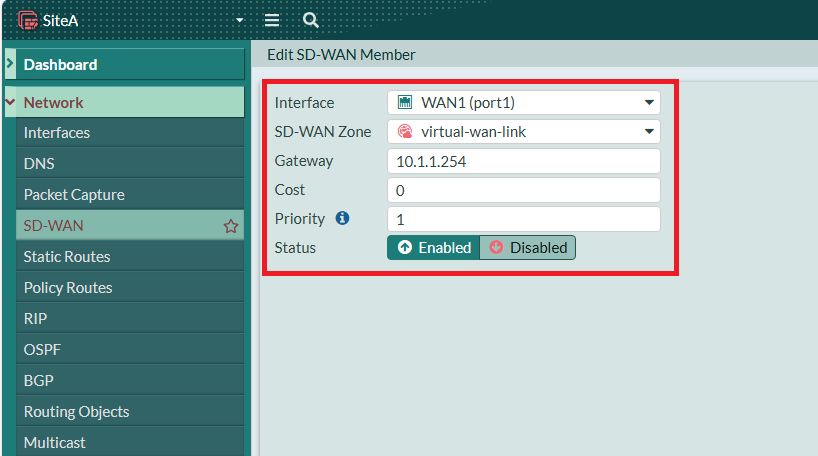This screenshot has width=818, height=456.
Task: Open the Multicast menu item
Action: 130,442
